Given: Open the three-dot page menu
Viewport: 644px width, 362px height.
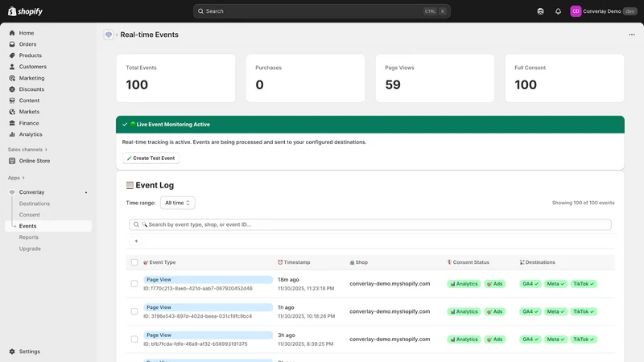Looking at the screenshot, I should pos(632,35).
